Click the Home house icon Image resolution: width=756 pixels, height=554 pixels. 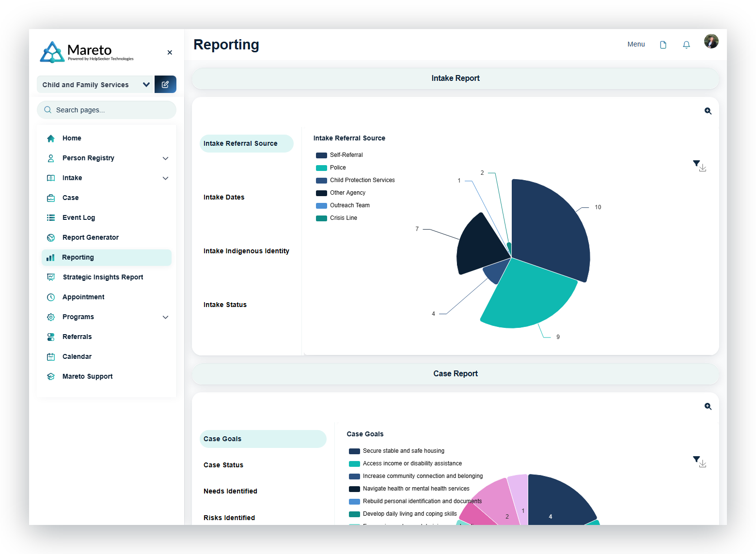coord(51,138)
